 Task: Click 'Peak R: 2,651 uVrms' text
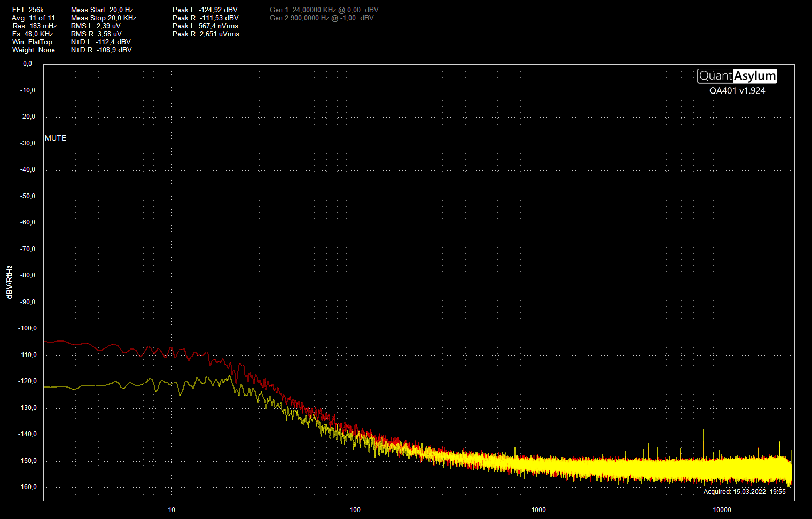click(x=206, y=34)
